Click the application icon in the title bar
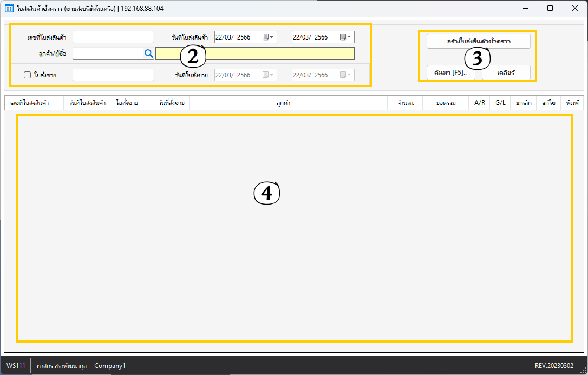 9,9
